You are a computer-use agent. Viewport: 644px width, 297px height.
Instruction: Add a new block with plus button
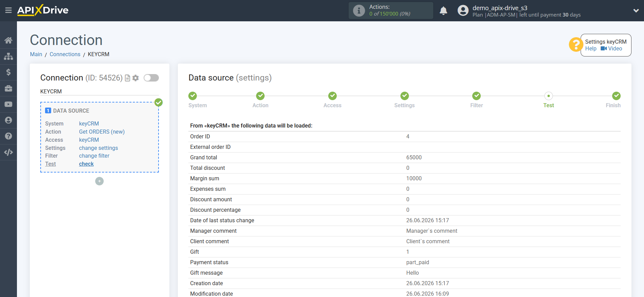pos(99,181)
